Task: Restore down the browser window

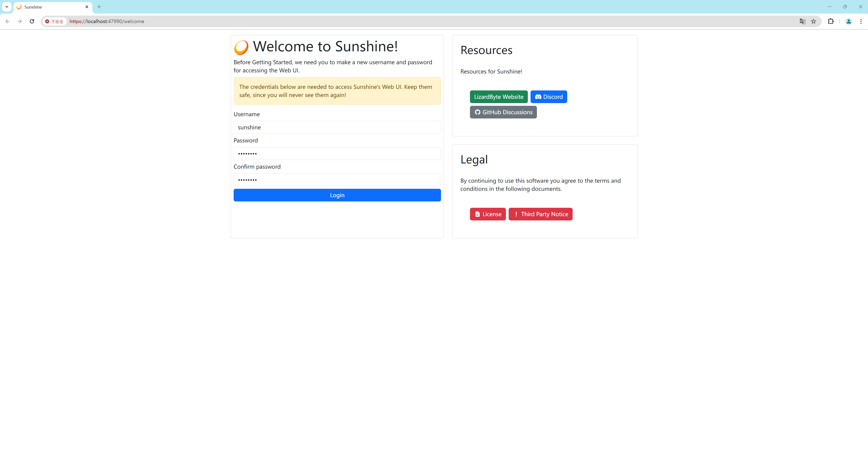Action: [845, 7]
